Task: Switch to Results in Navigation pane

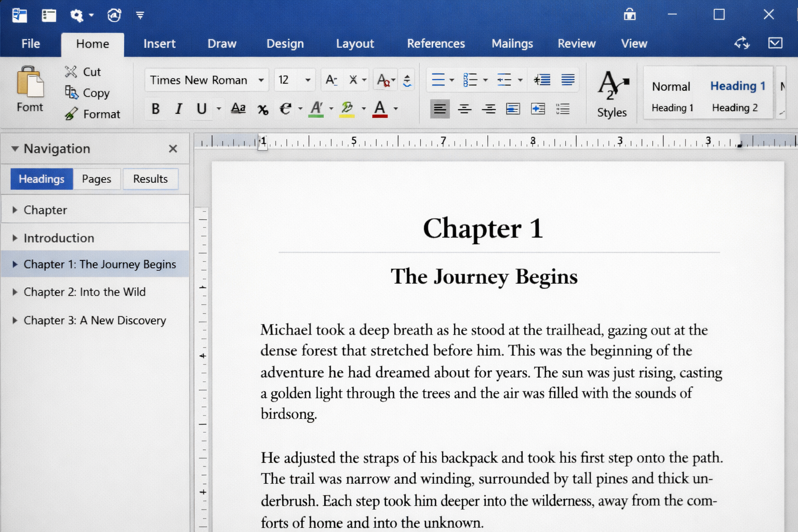Action: [151, 179]
